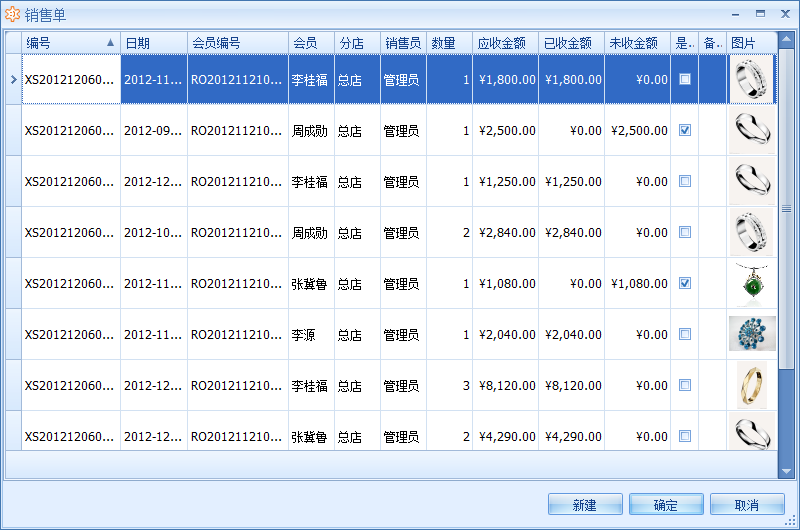Screen dimensions: 800x530
Task: Select 管理员 in the ¥2,040.00 row
Action: coord(403,334)
